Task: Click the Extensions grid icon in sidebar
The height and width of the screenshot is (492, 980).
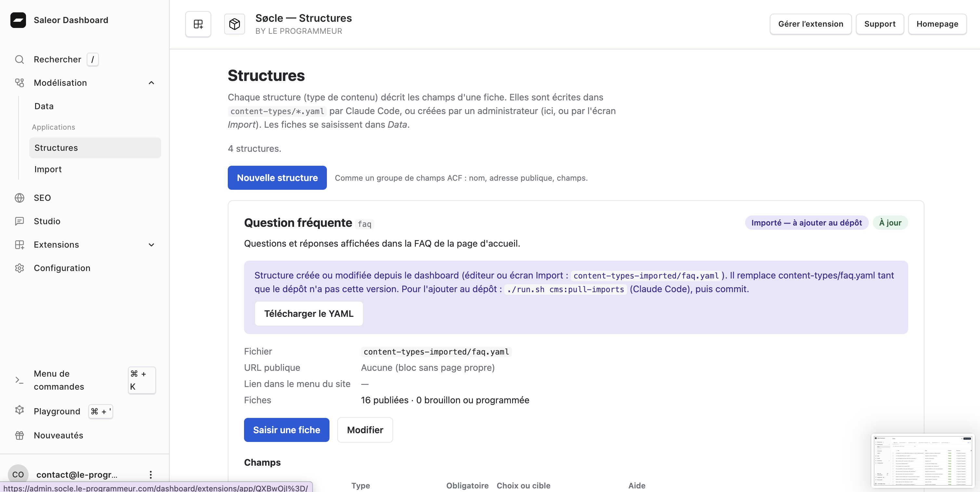Action: (x=19, y=245)
